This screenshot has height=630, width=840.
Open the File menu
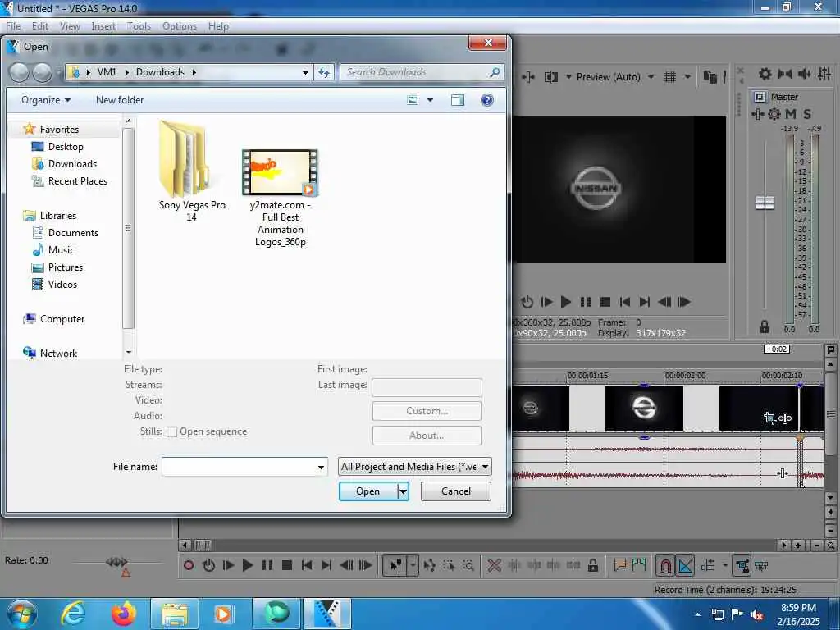(x=13, y=26)
